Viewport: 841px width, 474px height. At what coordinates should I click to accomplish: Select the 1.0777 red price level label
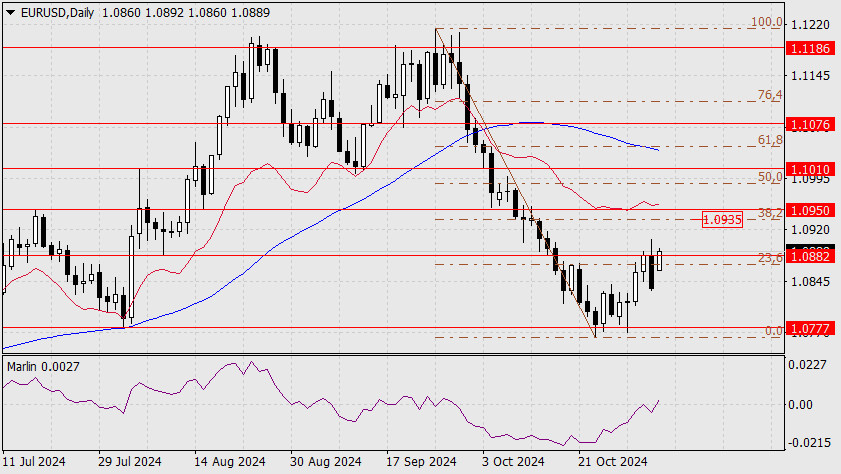tap(810, 328)
